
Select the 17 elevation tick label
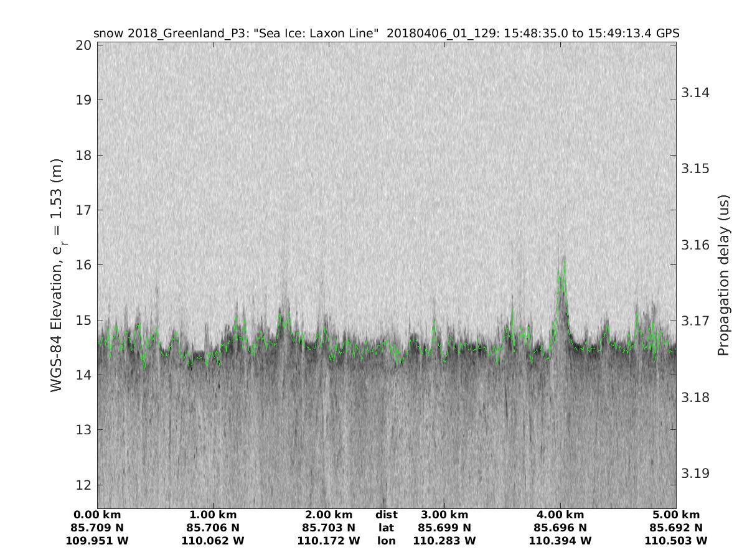pyautogui.click(x=83, y=210)
